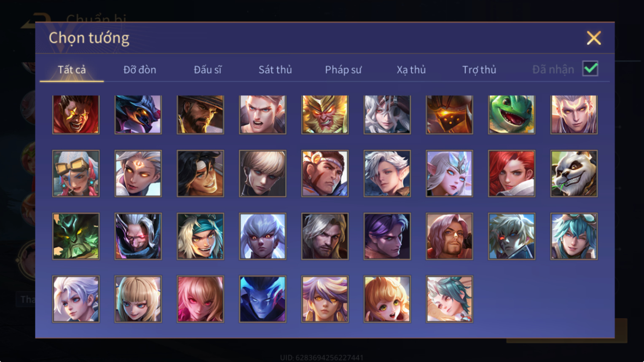Pick the goggles girl with pink braids
Viewport: 644px width, 362px height.
tap(76, 173)
